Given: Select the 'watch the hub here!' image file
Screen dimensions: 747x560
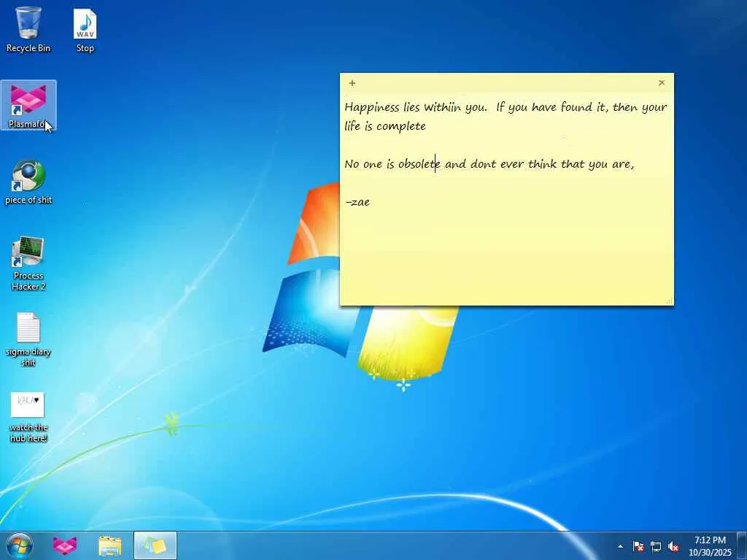Looking at the screenshot, I should pyautogui.click(x=28, y=416).
